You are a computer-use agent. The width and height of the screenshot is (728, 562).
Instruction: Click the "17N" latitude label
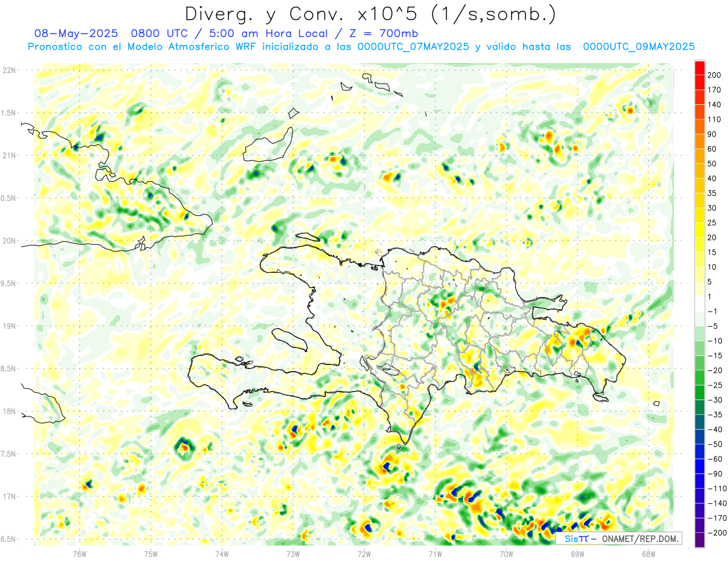coord(9,497)
